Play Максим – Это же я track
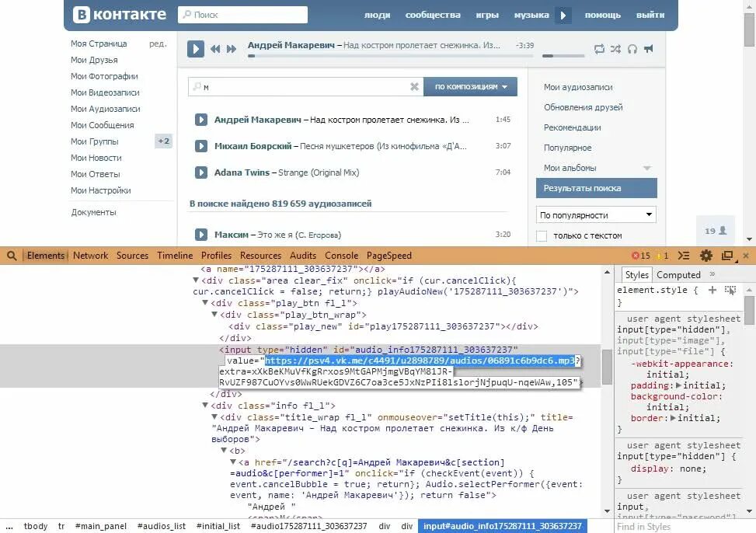 pyautogui.click(x=201, y=235)
